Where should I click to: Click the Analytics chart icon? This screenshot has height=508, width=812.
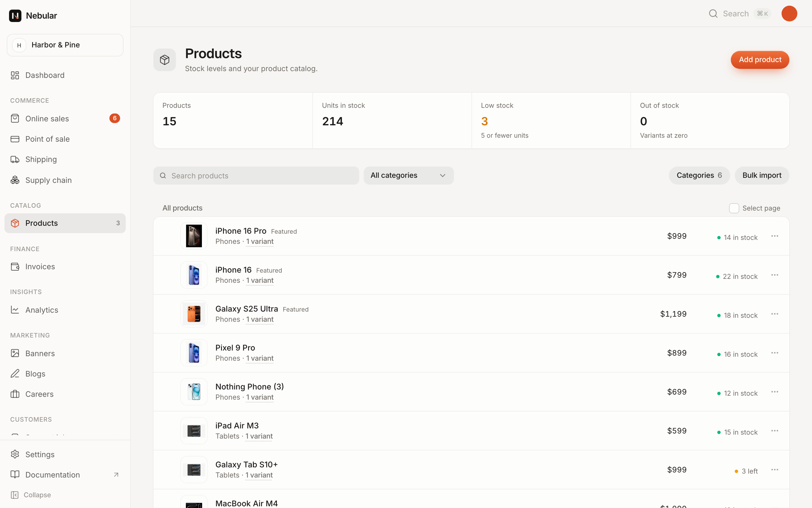(x=15, y=310)
